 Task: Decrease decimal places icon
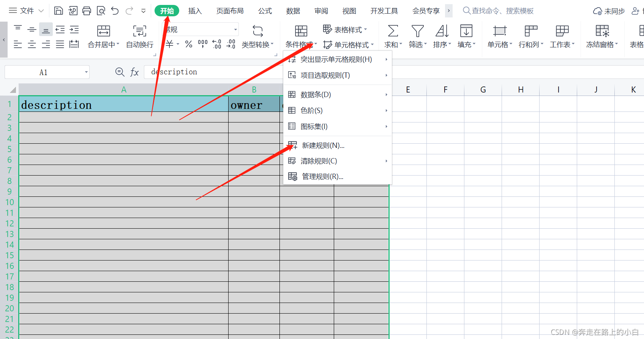tap(231, 44)
